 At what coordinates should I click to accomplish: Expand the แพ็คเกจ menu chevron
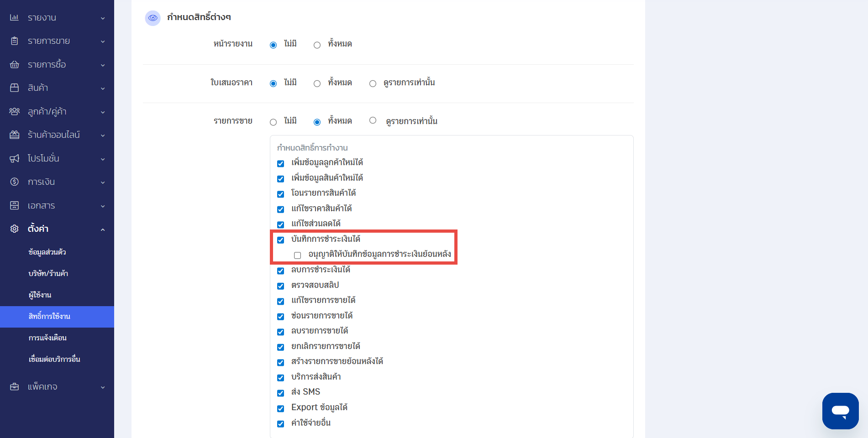103,387
